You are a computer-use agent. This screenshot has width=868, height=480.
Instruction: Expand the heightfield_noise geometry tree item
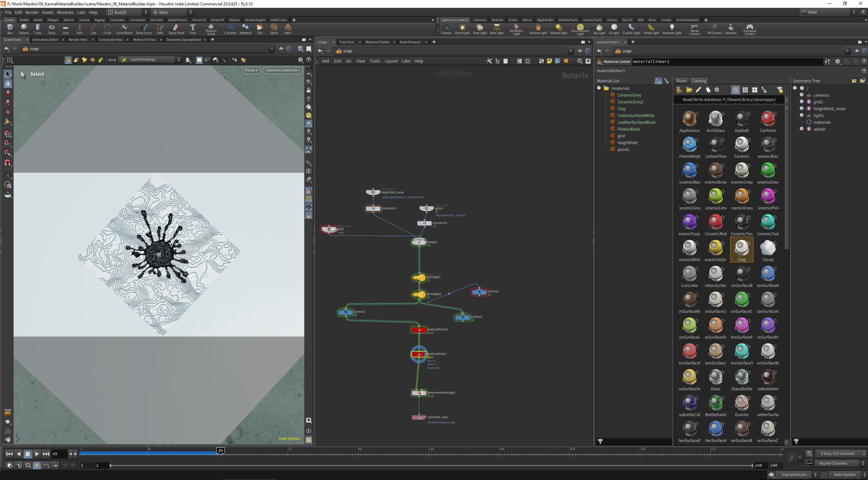click(x=802, y=108)
